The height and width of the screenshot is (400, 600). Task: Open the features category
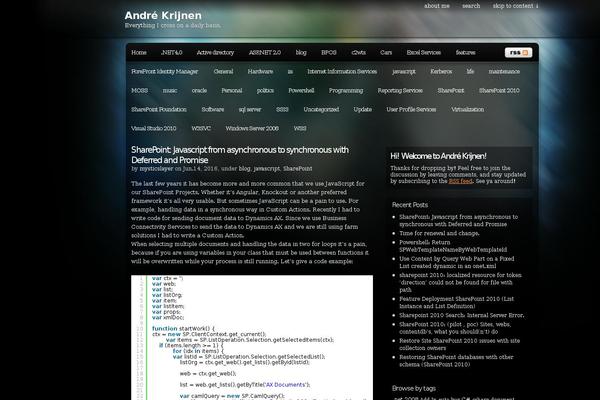point(465,52)
